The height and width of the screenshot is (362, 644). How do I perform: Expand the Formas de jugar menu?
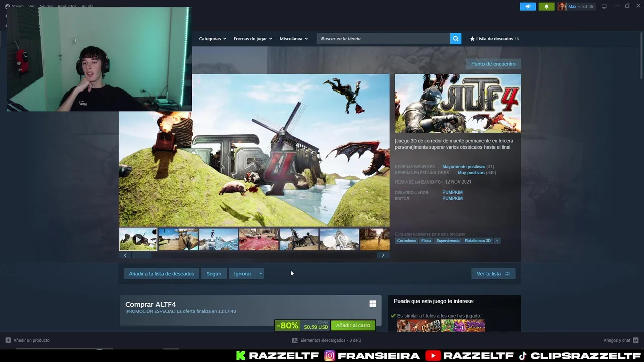click(253, 39)
